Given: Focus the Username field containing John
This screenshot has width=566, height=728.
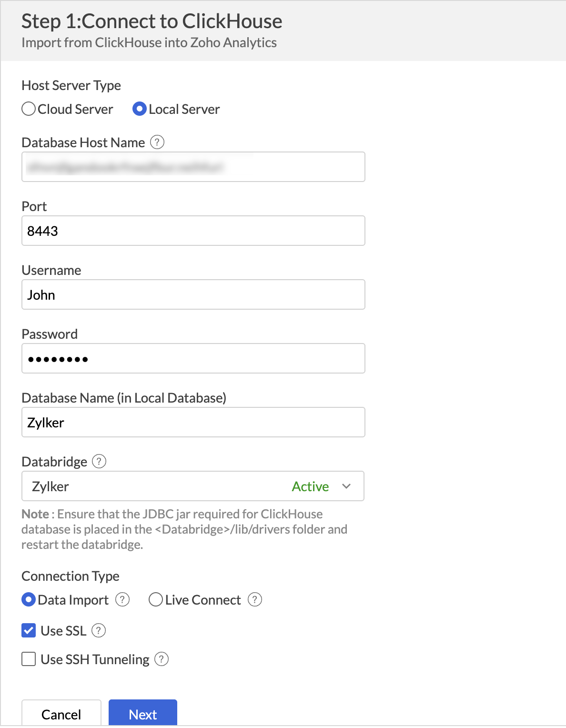Looking at the screenshot, I should (193, 294).
